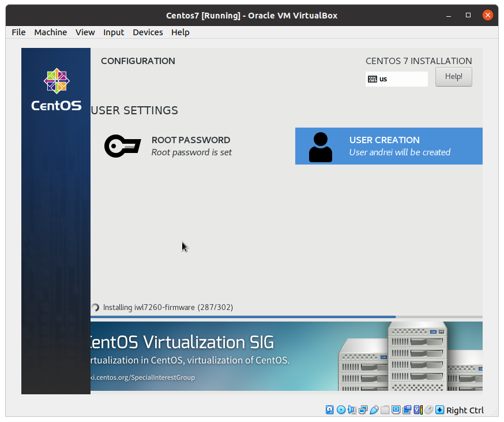Click the mouse integration status icon
Image resolution: width=504 pixels, height=422 pixels.
429,410
